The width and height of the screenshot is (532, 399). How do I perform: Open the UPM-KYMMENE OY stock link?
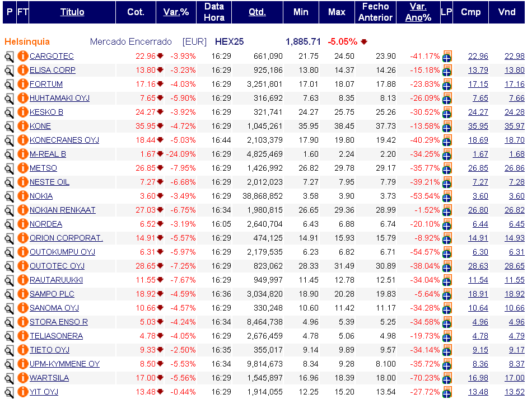tap(65, 364)
